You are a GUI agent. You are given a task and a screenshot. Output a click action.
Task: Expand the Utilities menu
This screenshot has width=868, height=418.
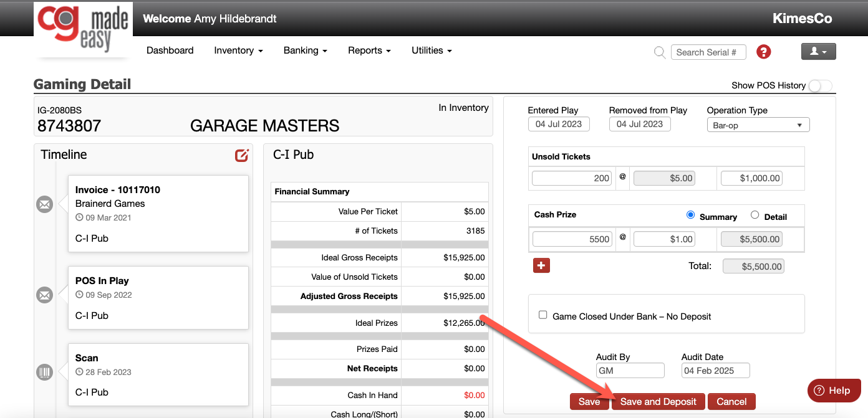(x=432, y=50)
